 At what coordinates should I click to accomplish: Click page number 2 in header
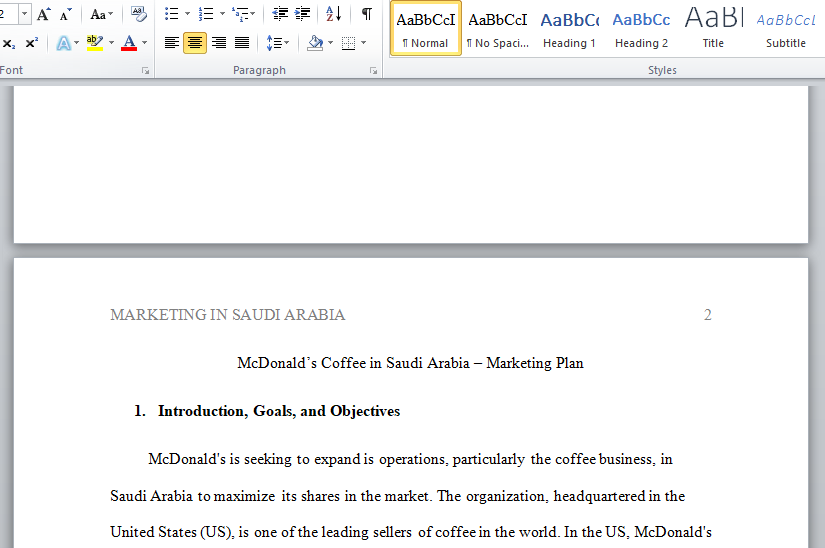708,314
